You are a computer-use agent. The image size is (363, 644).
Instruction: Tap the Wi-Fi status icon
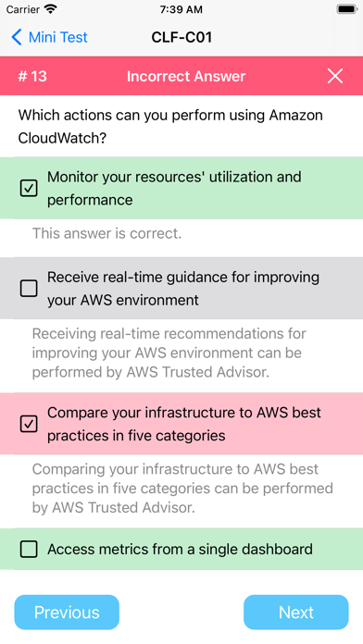point(51,9)
